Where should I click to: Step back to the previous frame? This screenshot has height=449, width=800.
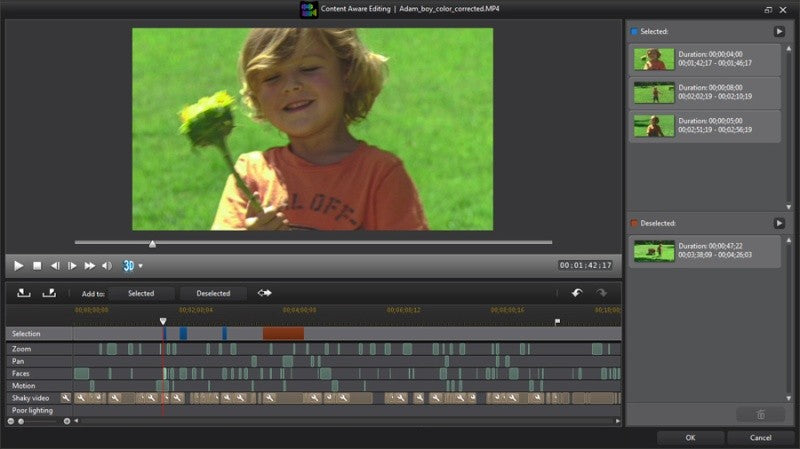(55, 266)
